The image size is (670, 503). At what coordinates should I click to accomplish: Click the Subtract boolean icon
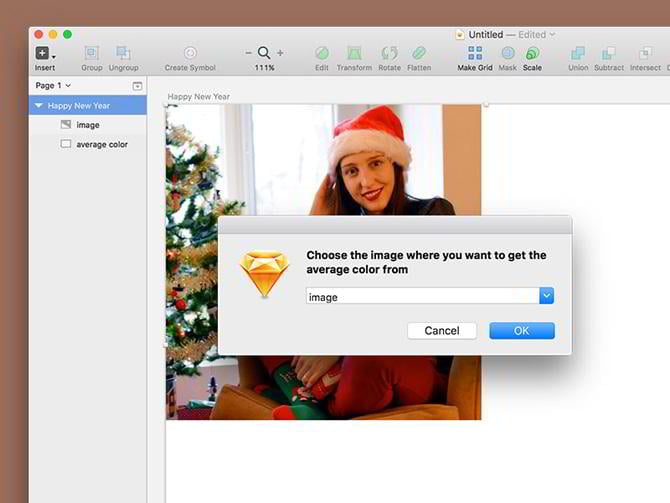(609, 53)
